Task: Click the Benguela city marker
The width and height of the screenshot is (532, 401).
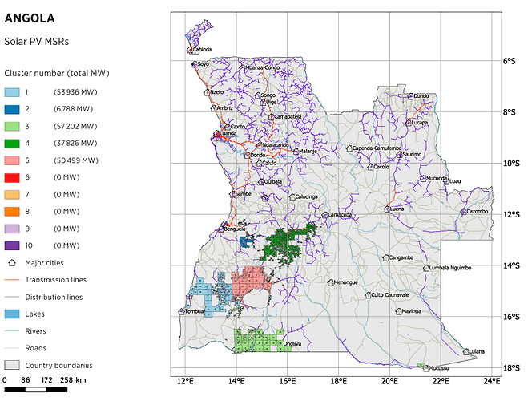Action: 224,229
